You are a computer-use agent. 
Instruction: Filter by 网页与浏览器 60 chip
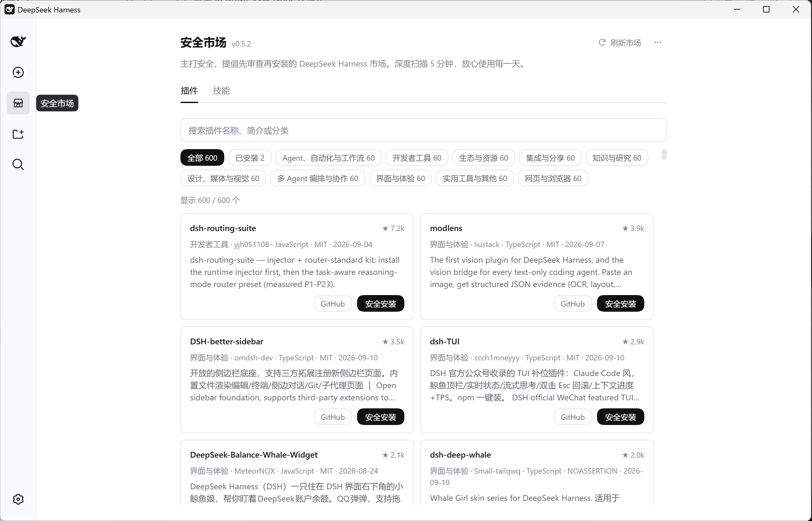point(553,178)
